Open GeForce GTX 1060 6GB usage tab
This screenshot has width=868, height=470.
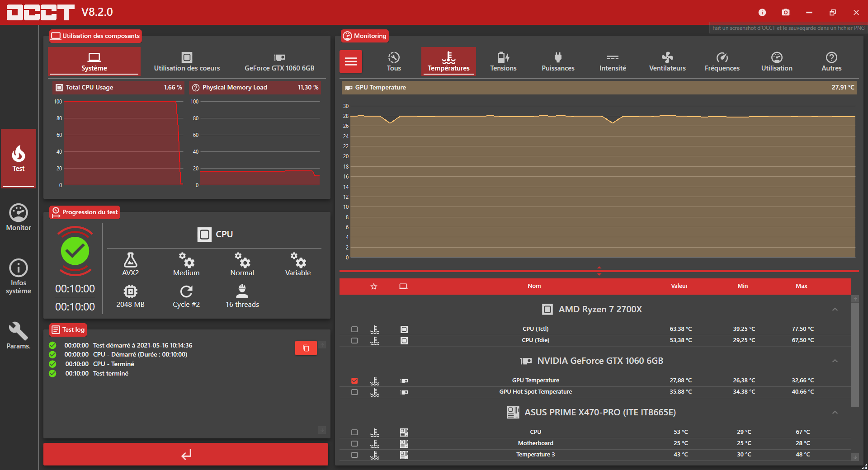point(279,61)
